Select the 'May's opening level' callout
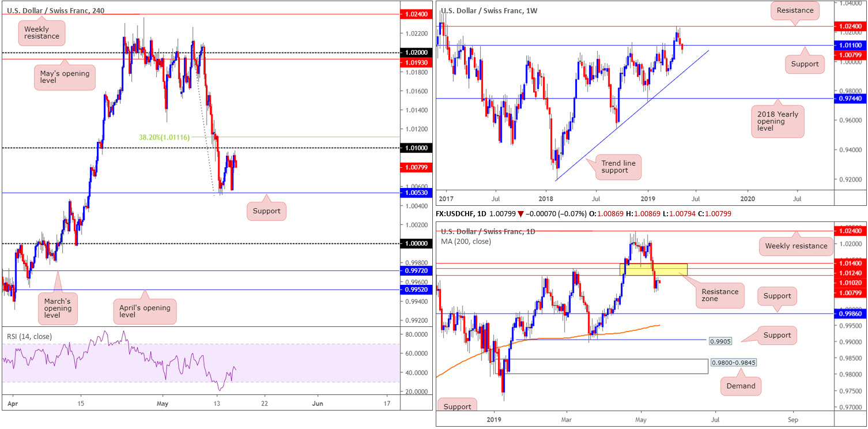This screenshot has height=429, width=868. coord(65,79)
